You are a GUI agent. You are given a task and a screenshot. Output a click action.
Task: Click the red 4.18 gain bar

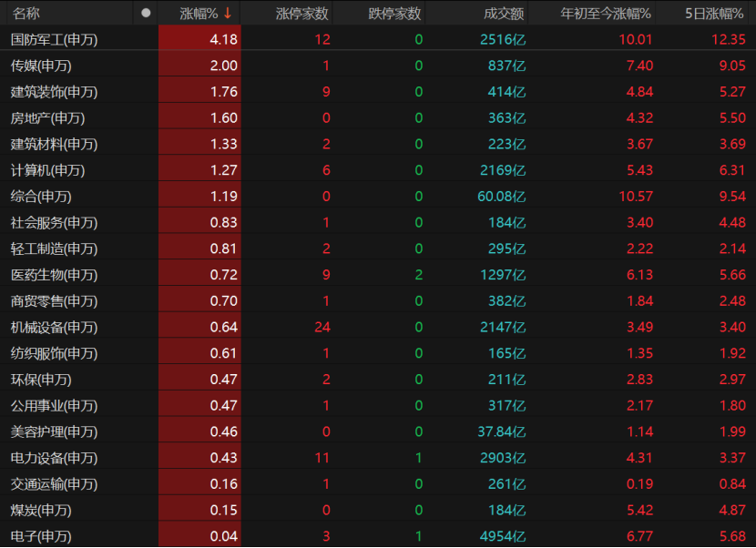(199, 40)
